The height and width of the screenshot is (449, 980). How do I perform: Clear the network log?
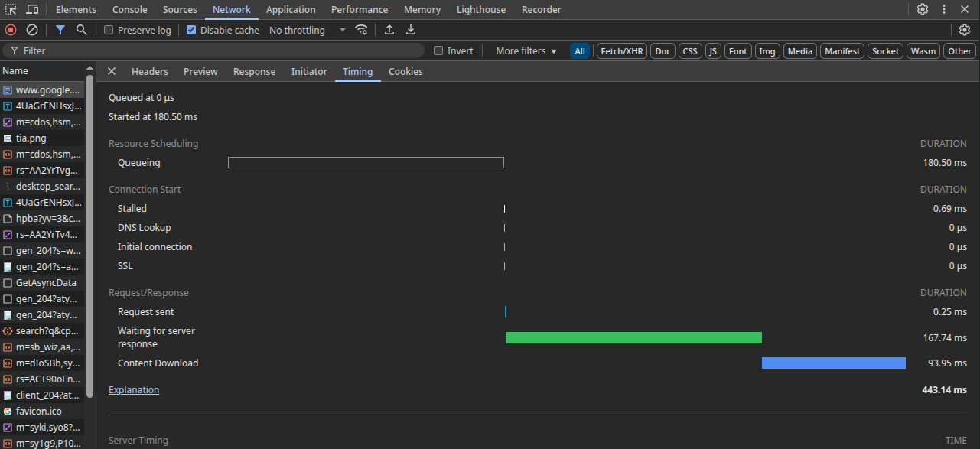pyautogui.click(x=32, y=30)
